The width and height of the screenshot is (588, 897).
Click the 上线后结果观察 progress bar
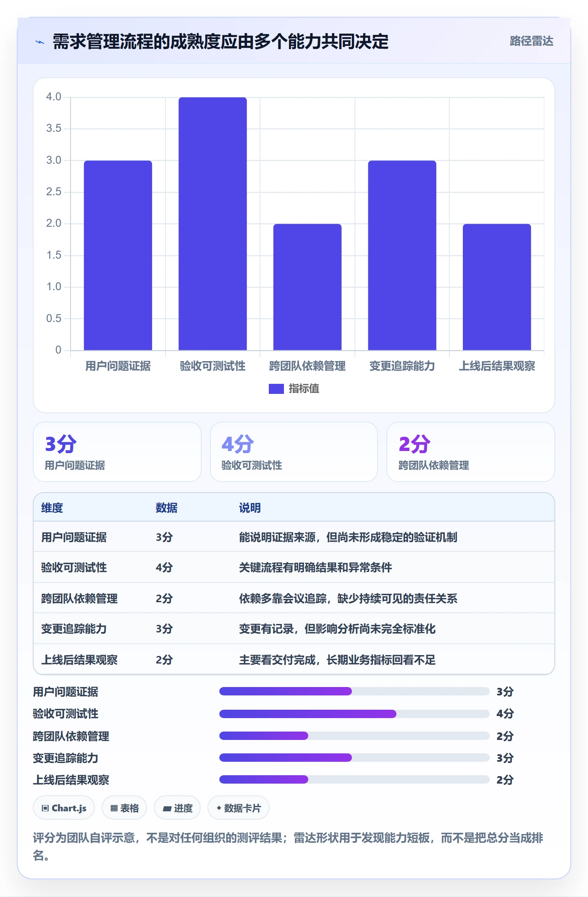tap(354, 779)
